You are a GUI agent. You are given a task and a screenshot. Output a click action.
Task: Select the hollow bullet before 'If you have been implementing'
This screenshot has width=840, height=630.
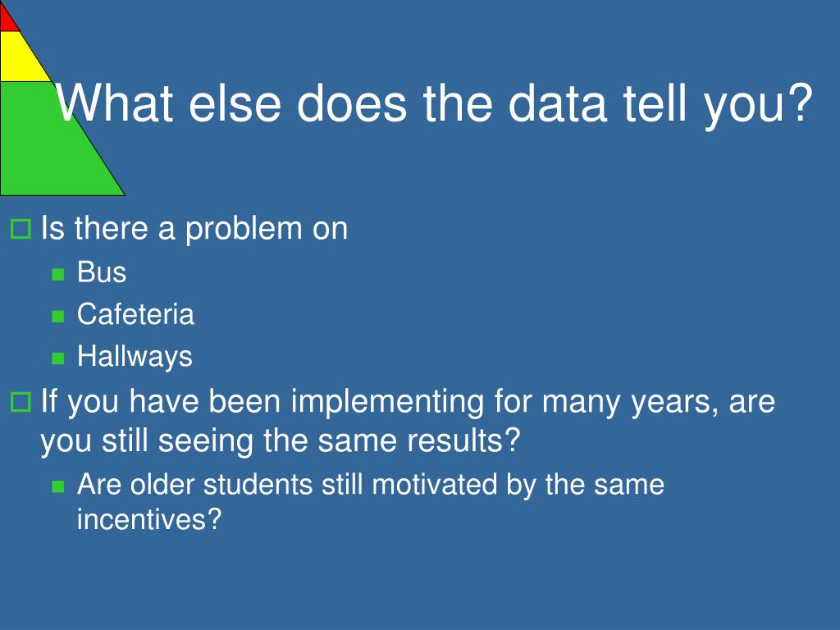pyautogui.click(x=21, y=402)
